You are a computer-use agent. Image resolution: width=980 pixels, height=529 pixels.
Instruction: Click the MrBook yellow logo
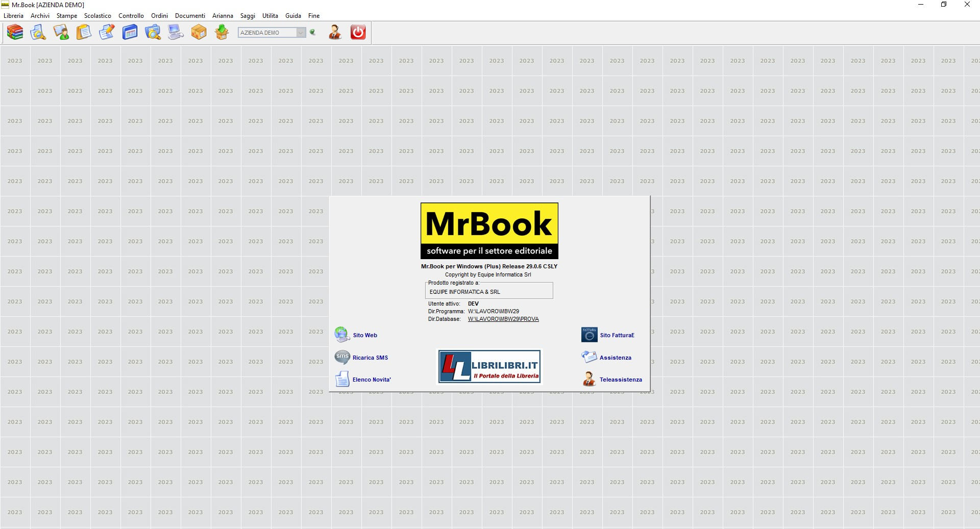point(489,231)
